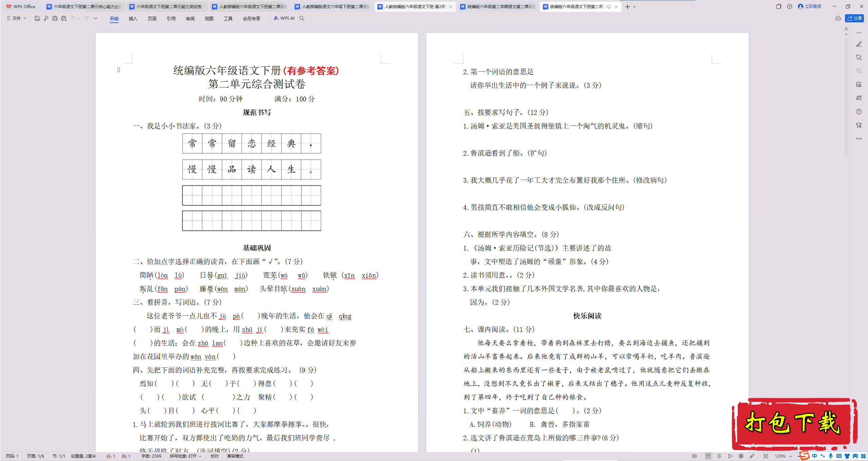Click the export to PDF icon
Screen dimensions: 868x461
46,18
